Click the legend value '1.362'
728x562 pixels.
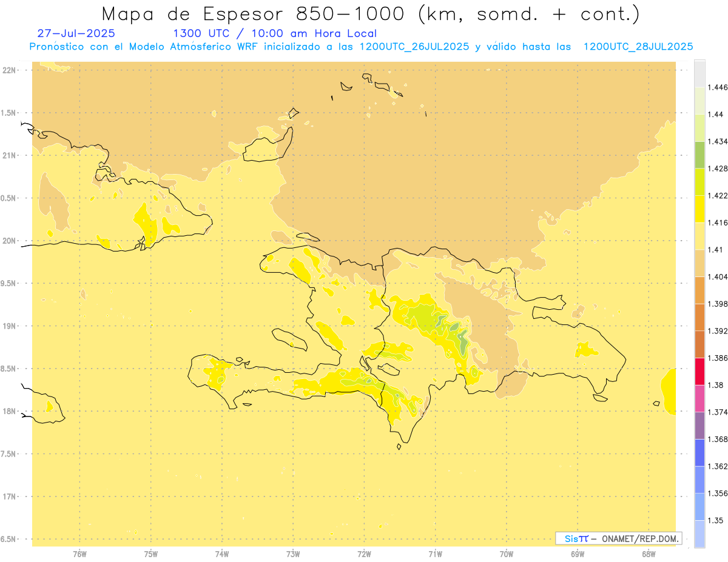pyautogui.click(x=717, y=466)
